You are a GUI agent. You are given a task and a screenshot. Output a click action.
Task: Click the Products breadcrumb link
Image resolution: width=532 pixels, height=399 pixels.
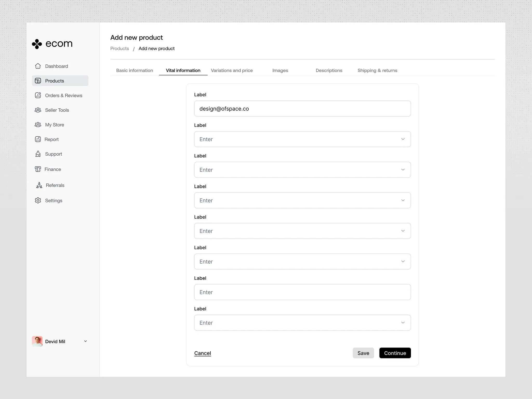[x=119, y=49]
